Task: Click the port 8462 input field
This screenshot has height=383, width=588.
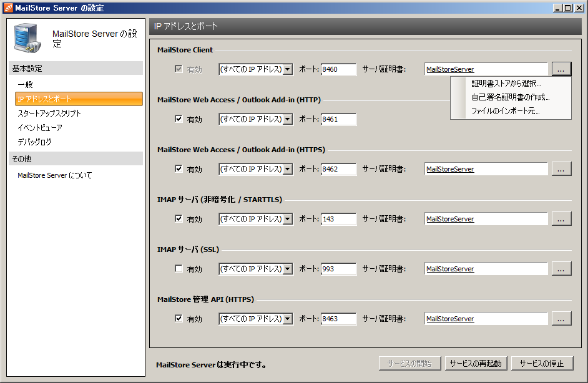Action: tap(338, 169)
